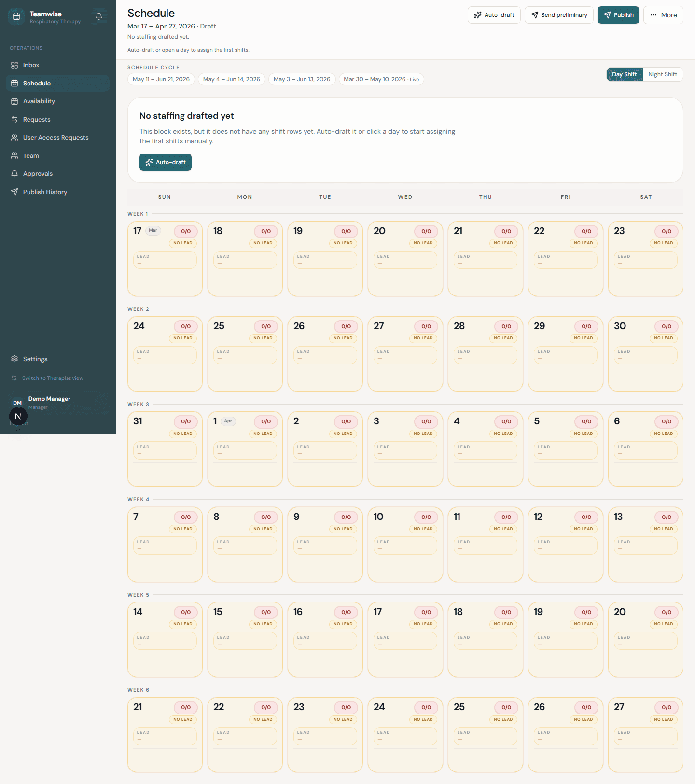The height and width of the screenshot is (784, 695).
Task: Click the Schedule calendar icon in sidebar
Action: [x=14, y=83]
